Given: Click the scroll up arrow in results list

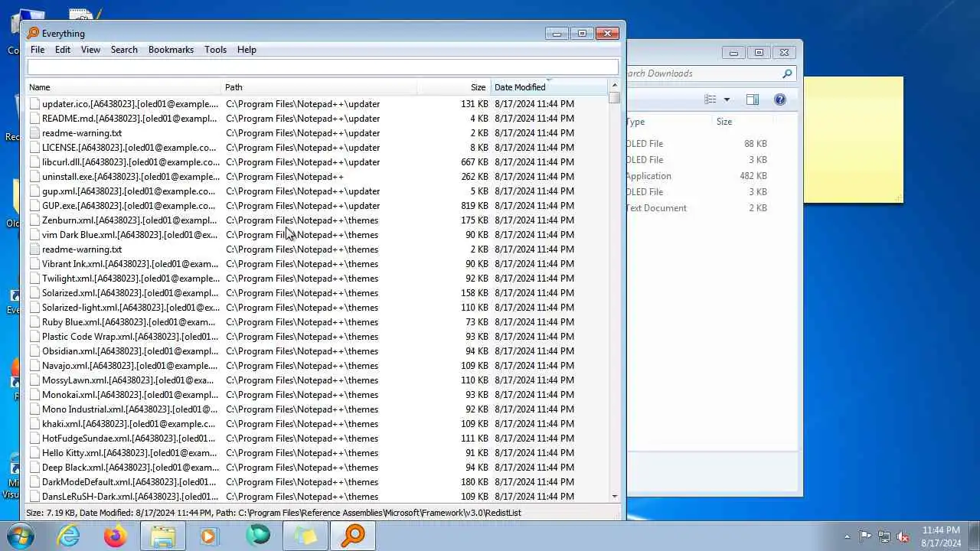Looking at the screenshot, I should coord(614,86).
